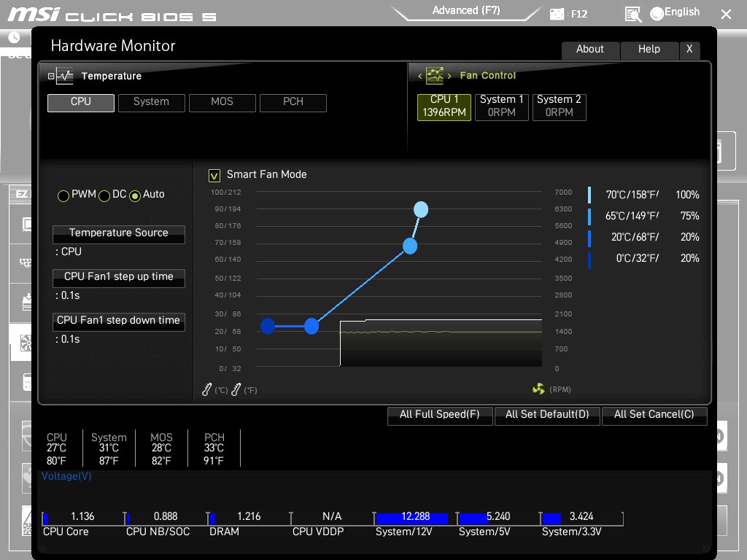The height and width of the screenshot is (560, 747).
Task: Click the lightest blue 100% legend swatch
Action: (589, 195)
